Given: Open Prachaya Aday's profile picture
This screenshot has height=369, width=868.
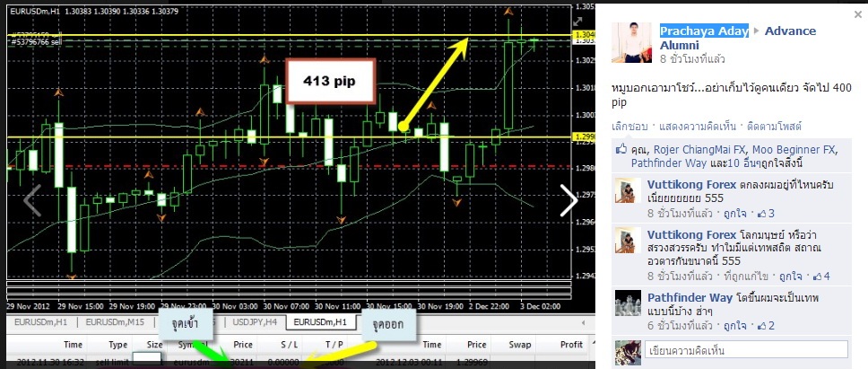Looking at the screenshot, I should tap(631, 43).
